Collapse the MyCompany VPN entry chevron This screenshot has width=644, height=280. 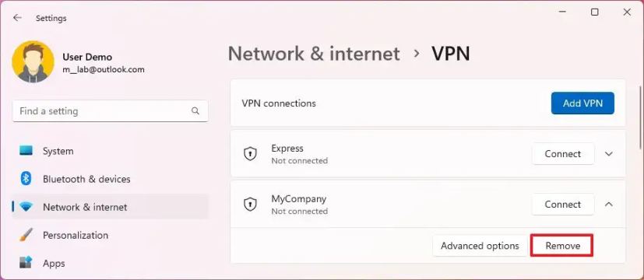point(609,204)
